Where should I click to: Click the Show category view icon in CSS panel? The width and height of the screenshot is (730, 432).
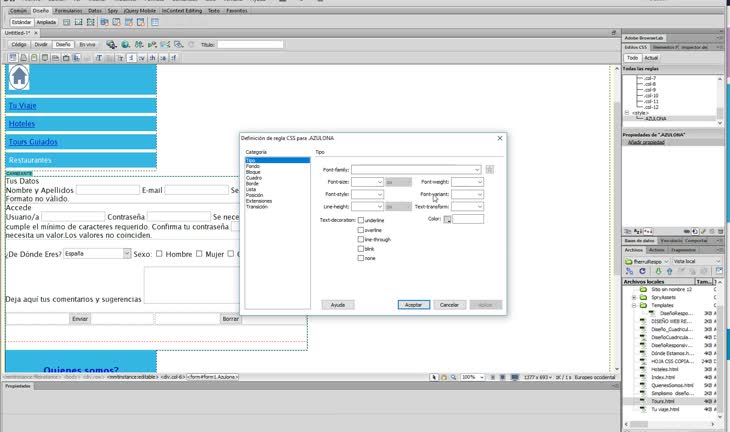click(x=628, y=231)
